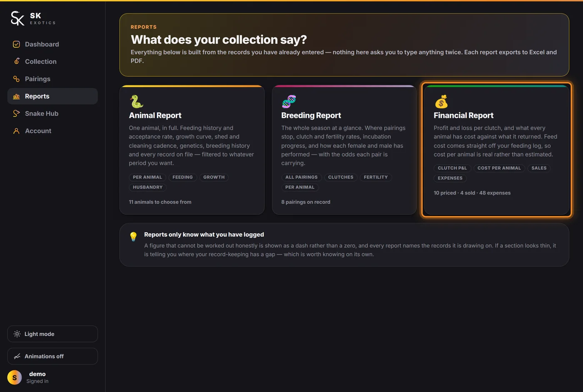Image resolution: width=583 pixels, height=392 pixels.
Task: Click the sun icon for Light mode
Action: [x=17, y=334]
